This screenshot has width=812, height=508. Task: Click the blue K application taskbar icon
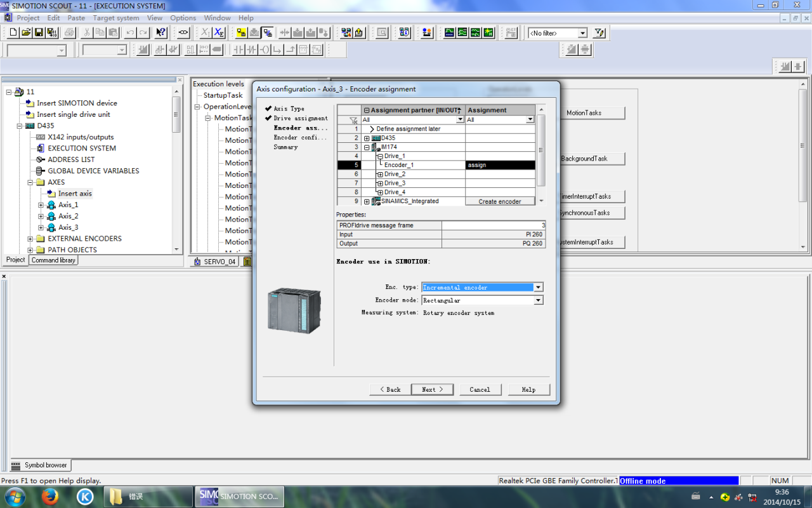pyautogui.click(x=85, y=496)
